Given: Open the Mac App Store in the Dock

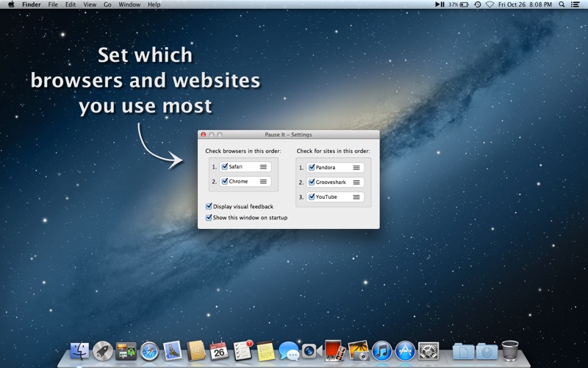Looking at the screenshot, I should 405,351.
